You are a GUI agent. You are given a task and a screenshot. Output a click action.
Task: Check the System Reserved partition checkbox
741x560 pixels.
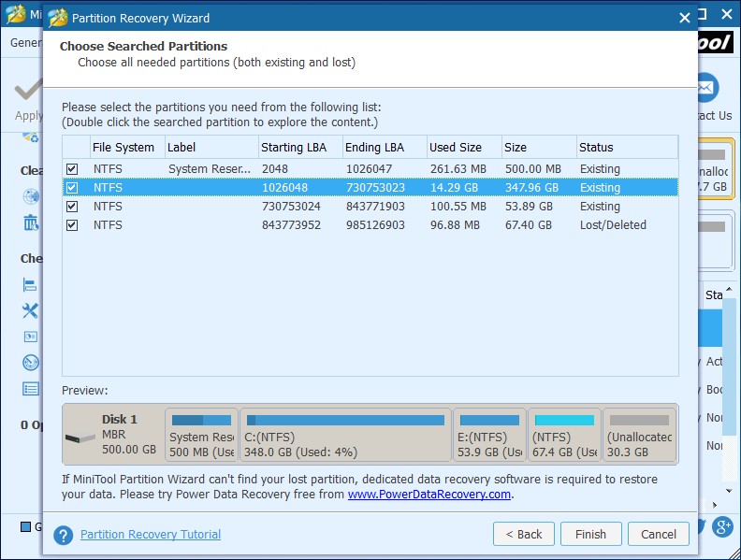tap(72, 169)
